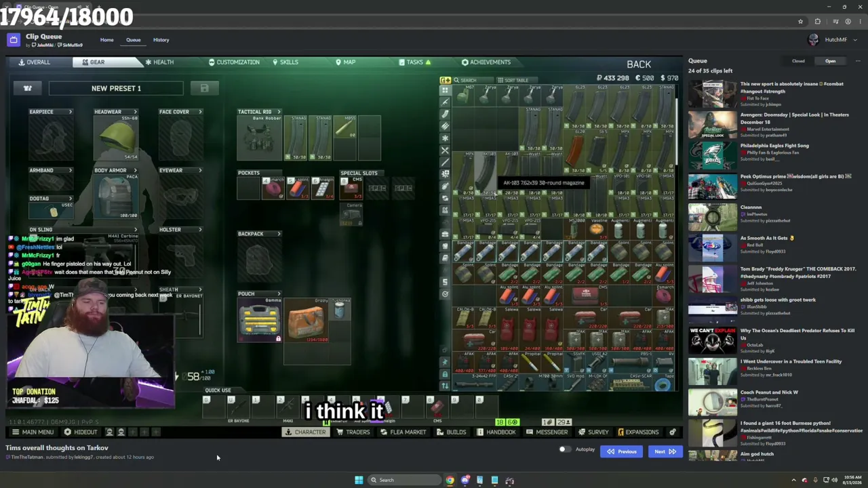Image resolution: width=868 pixels, height=488 pixels.
Task: Switch to the Queue nav tab
Action: click(x=133, y=40)
